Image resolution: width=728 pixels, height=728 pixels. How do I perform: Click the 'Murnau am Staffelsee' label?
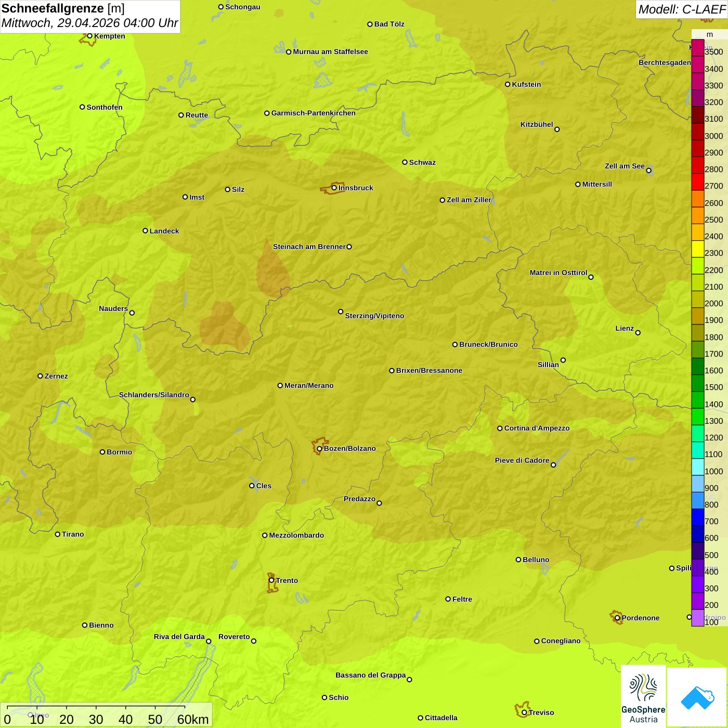tap(331, 51)
